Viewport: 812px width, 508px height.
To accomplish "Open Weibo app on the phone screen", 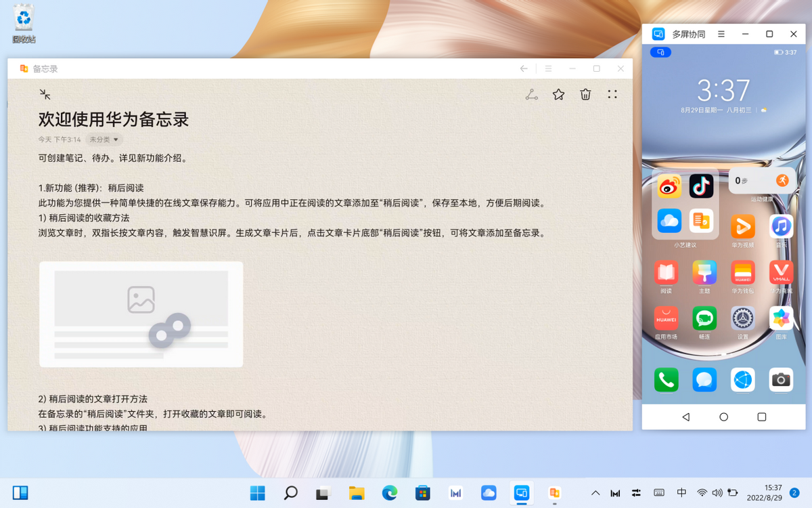I will pos(669,186).
